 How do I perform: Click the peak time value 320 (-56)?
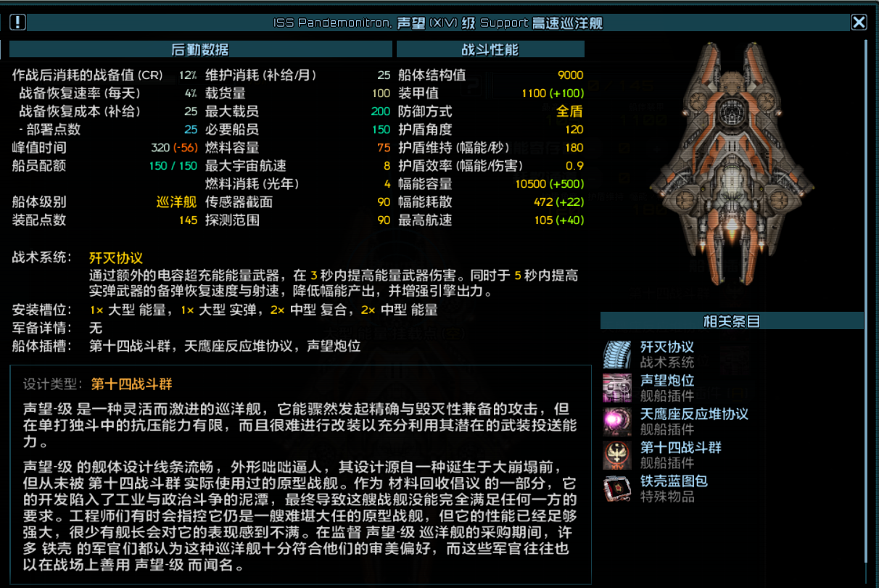coord(174,147)
